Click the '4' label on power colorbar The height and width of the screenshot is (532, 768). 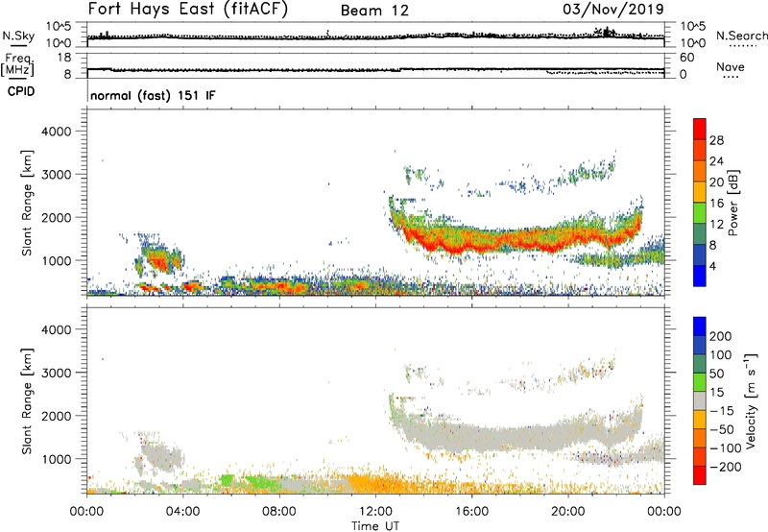713,265
